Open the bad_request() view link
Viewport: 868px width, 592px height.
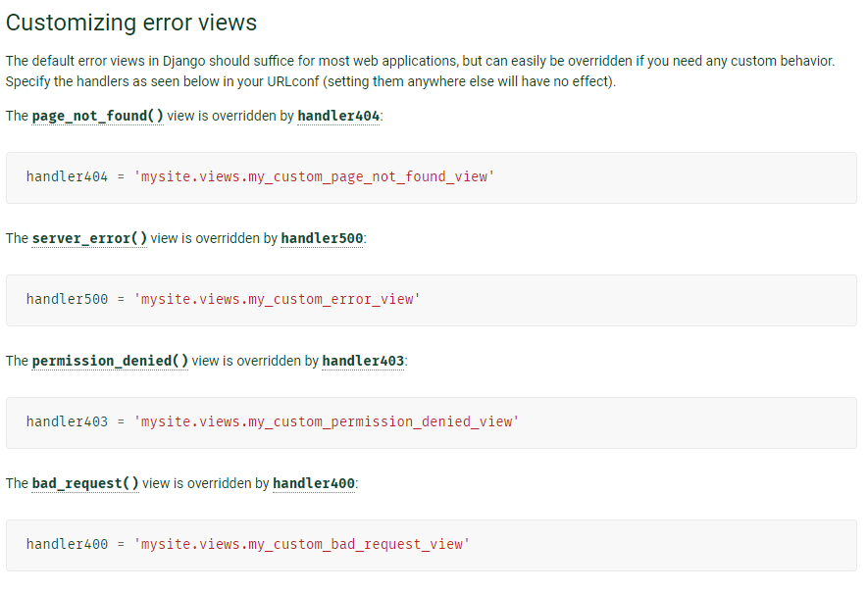[x=85, y=483]
